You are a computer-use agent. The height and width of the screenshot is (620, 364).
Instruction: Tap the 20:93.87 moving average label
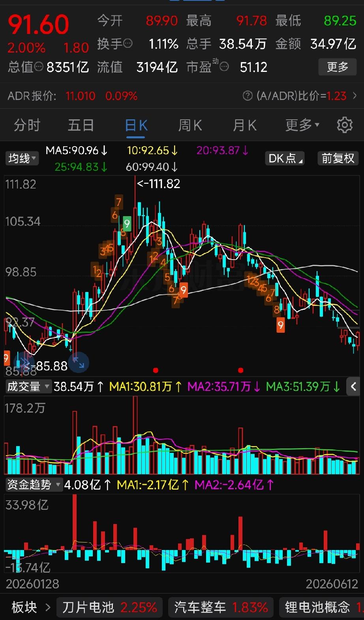(x=223, y=150)
